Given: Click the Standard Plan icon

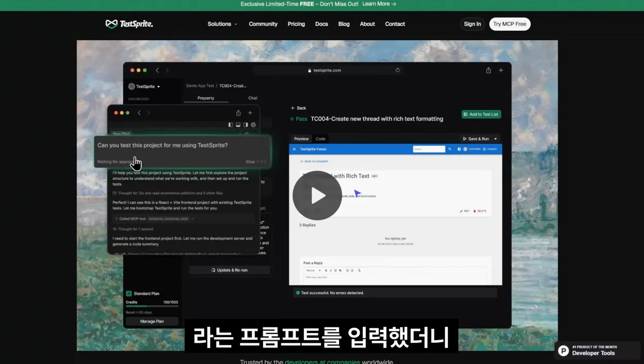Looking at the screenshot, I should click(x=128, y=293).
